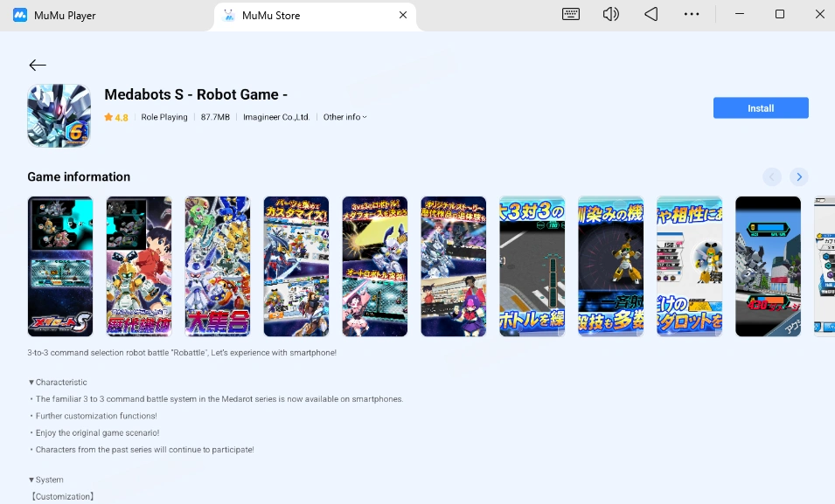Click the familiar 3 to 3 command battle line
This screenshot has height=504, width=835.
pyautogui.click(x=219, y=398)
